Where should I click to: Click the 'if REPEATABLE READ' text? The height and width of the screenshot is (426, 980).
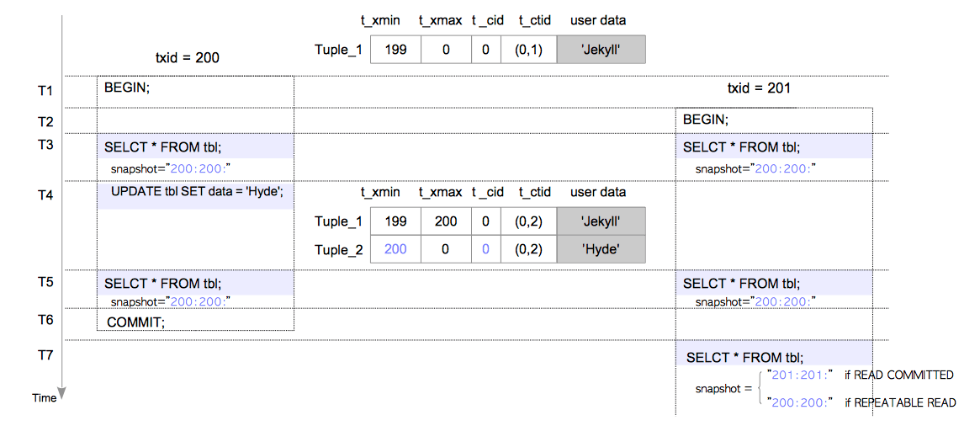(x=900, y=403)
